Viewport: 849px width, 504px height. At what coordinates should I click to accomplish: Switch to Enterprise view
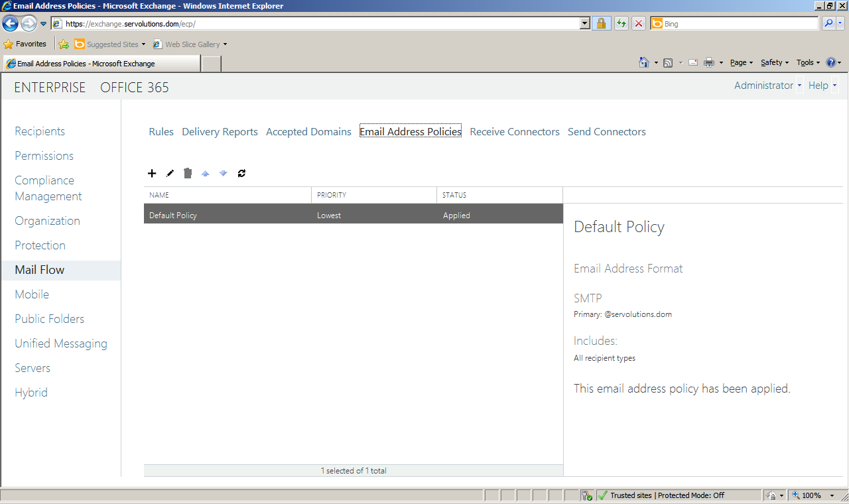pos(50,88)
